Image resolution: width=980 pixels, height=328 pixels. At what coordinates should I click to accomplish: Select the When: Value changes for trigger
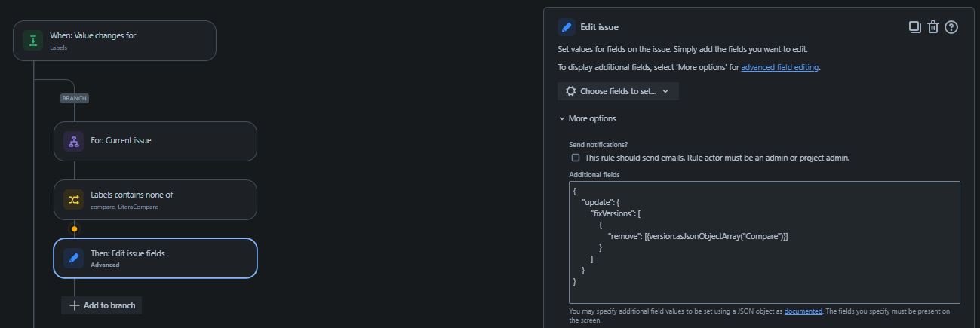(x=115, y=41)
